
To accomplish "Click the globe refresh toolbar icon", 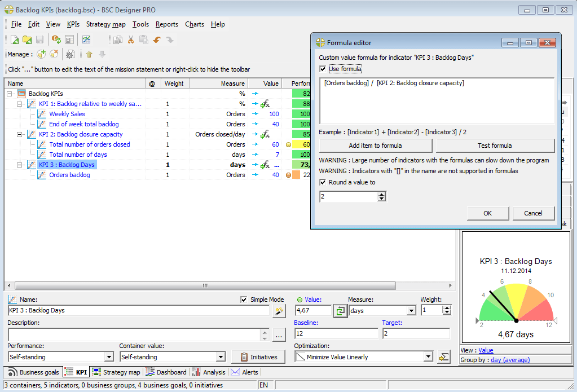I will pyautogui.click(x=56, y=39).
